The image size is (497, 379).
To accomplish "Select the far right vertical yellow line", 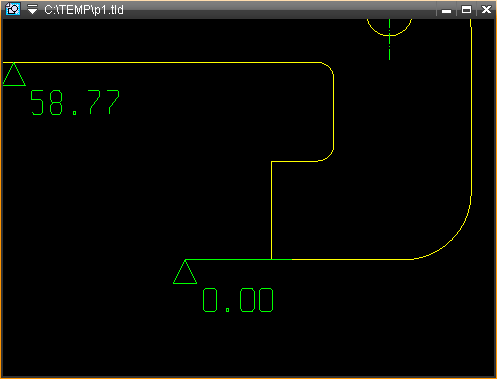I will (x=471, y=107).
